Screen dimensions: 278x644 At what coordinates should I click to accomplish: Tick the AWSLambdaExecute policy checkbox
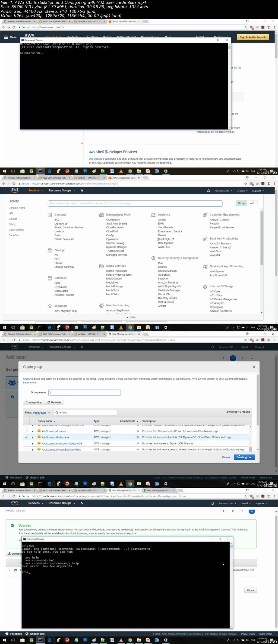tap(26, 431)
